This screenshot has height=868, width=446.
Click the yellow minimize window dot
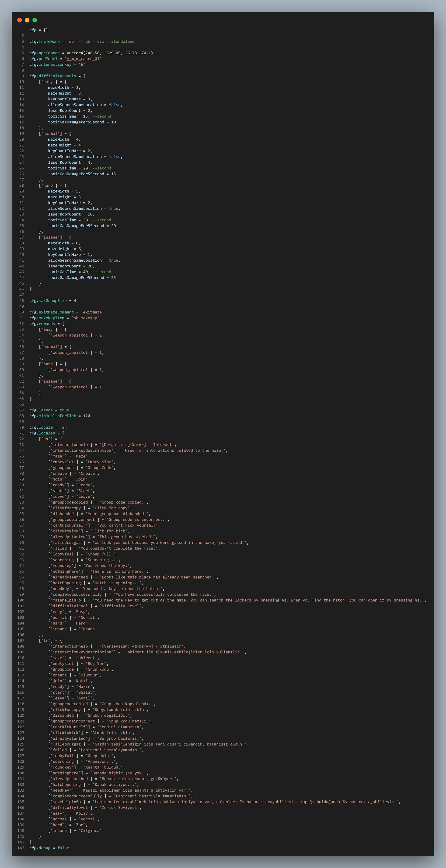pos(27,20)
